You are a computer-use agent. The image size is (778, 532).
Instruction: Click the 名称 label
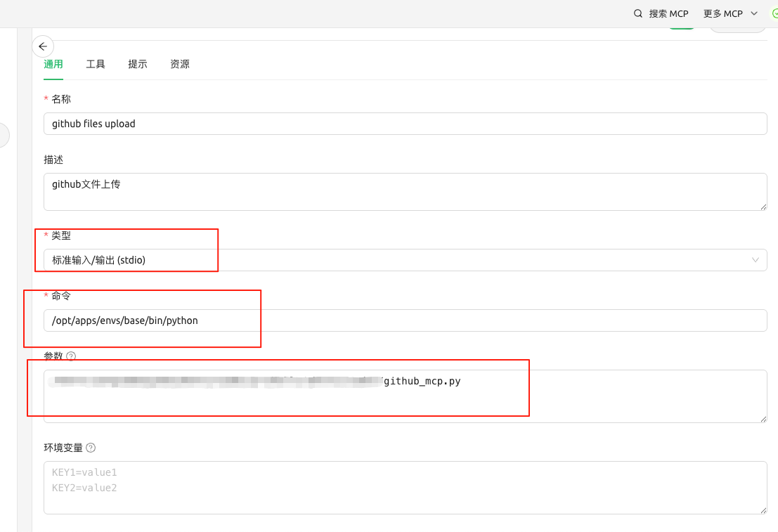click(x=61, y=99)
